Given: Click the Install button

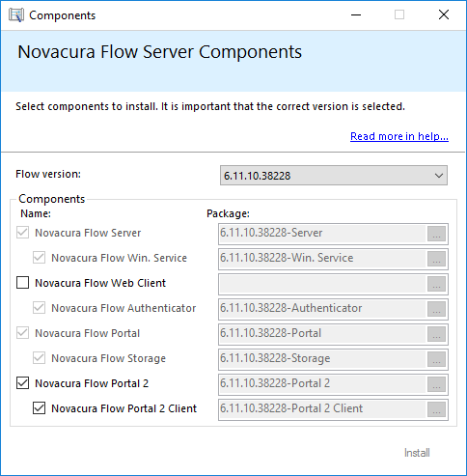Looking at the screenshot, I should 417,453.
